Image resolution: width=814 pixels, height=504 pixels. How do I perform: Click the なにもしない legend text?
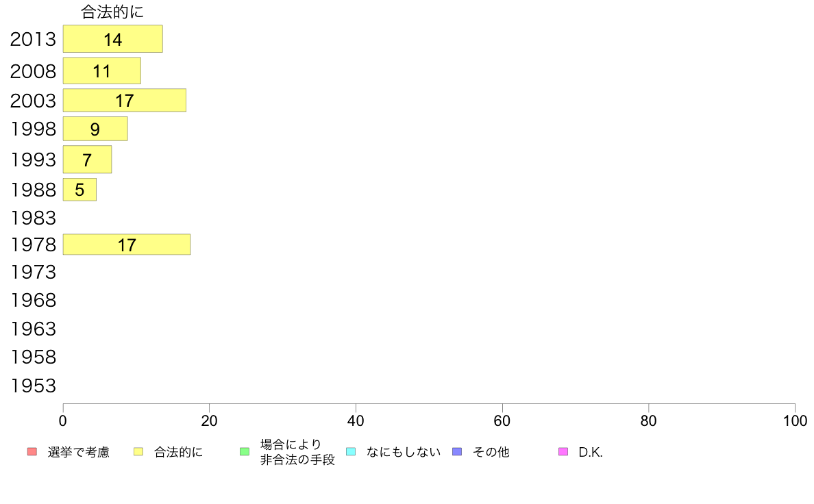point(404,452)
